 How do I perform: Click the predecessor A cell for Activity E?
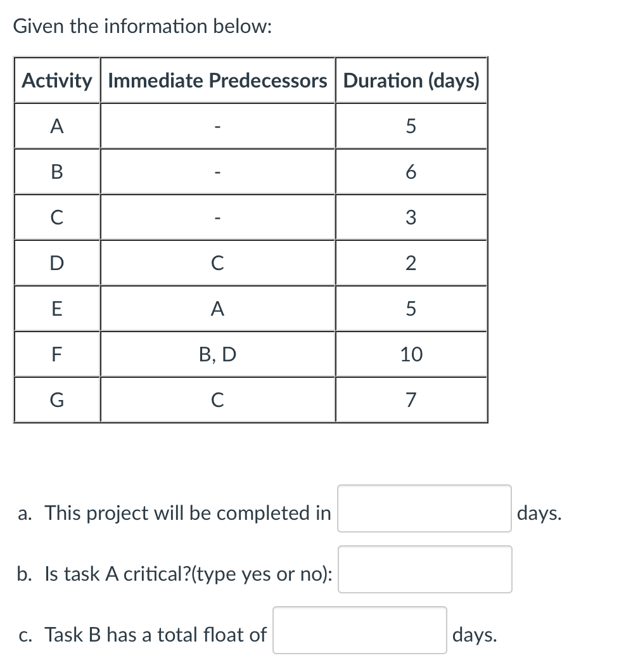(217, 309)
